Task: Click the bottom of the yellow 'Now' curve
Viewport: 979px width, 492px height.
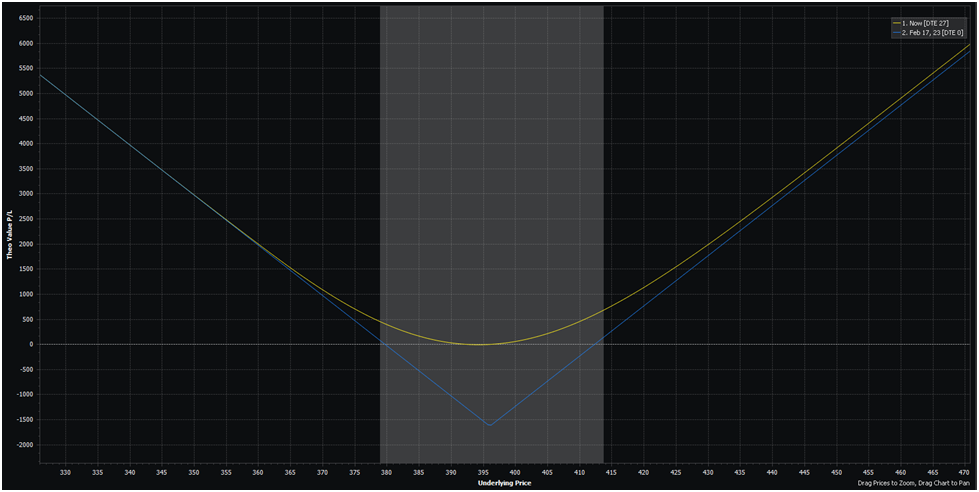Action: point(481,344)
